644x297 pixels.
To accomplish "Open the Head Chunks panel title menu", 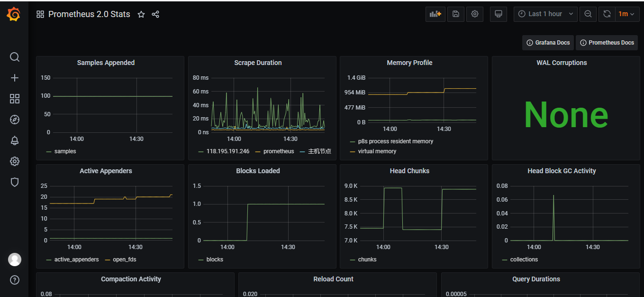I will pyautogui.click(x=409, y=171).
